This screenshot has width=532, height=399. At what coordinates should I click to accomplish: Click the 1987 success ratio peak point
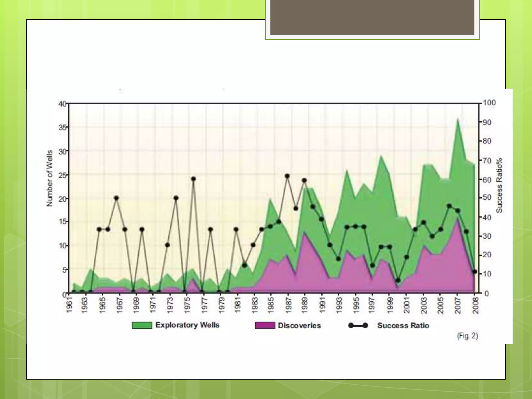[x=287, y=176]
